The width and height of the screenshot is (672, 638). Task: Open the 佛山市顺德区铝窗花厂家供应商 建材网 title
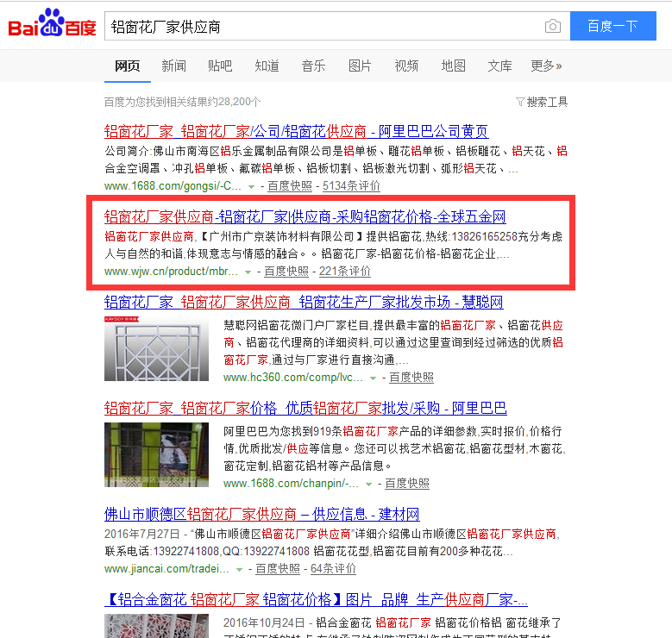(x=262, y=514)
